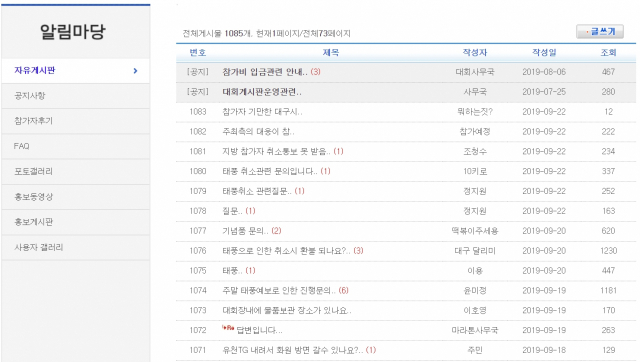Click date 2019-07-25

(544, 92)
